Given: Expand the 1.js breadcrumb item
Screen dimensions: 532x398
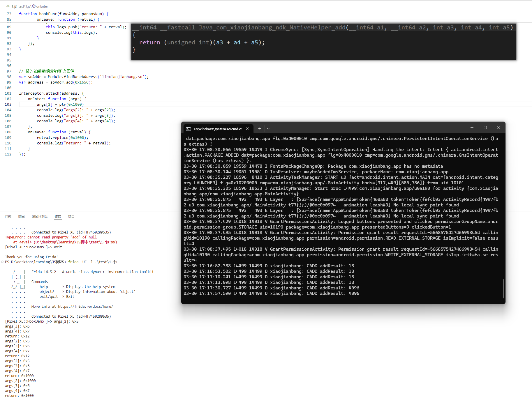Looking at the screenshot, I should [14, 6].
